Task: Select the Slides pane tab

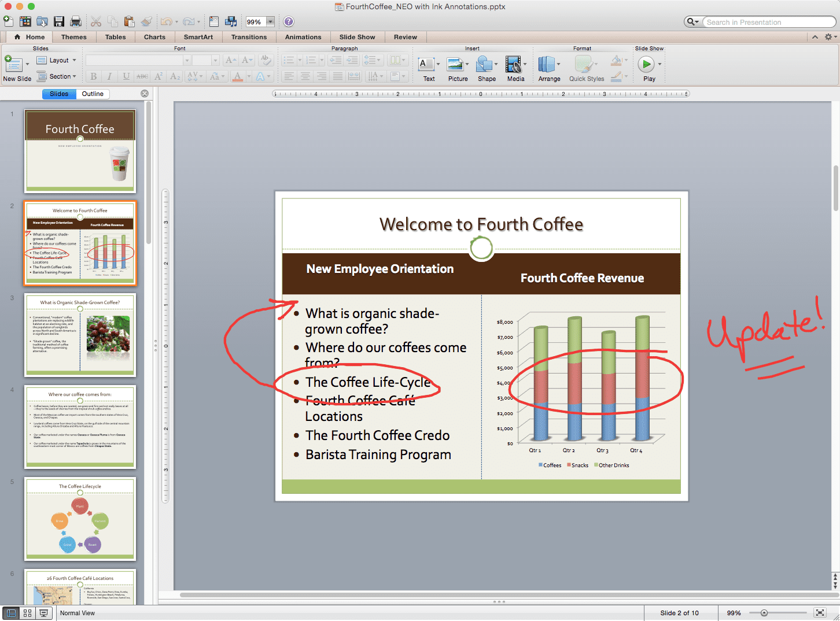Action: (x=59, y=94)
